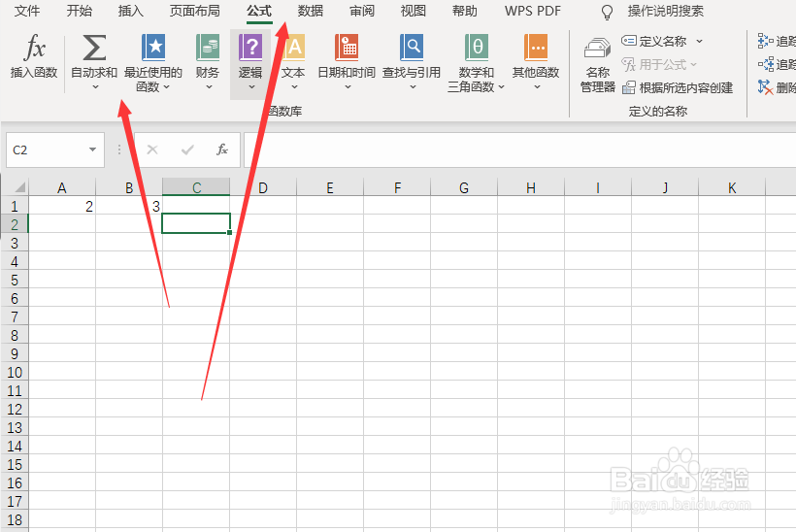796x532 pixels.
Task: Switch to the Help (帮助) tab
Action: [465, 11]
